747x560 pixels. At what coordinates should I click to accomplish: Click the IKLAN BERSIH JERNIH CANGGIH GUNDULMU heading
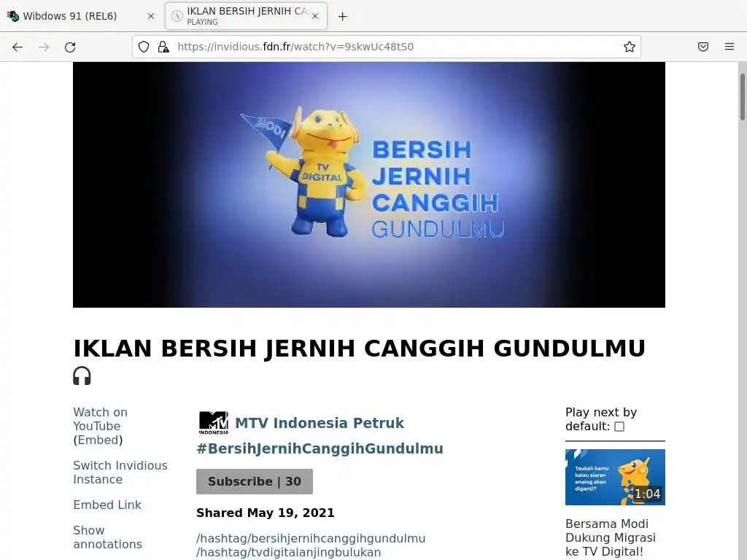click(x=359, y=348)
